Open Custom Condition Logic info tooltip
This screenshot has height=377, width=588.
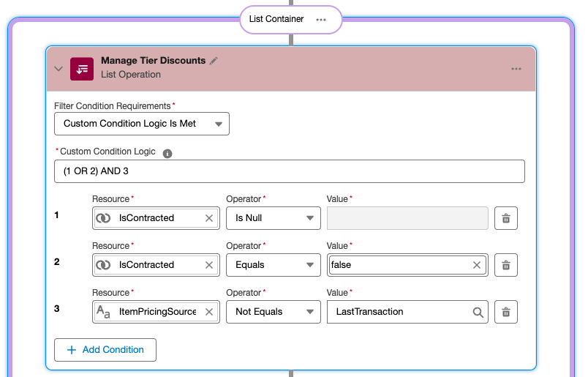tap(167, 154)
